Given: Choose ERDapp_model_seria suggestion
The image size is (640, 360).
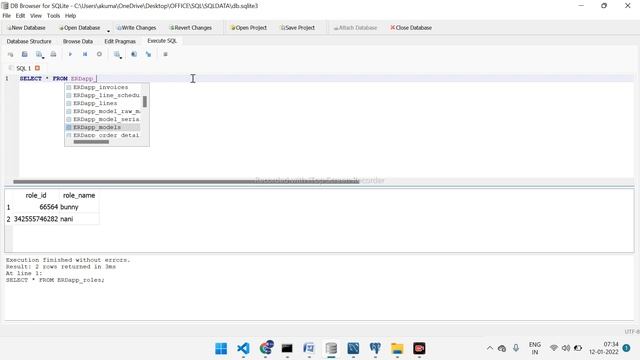Looking at the screenshot, I should [103, 119].
